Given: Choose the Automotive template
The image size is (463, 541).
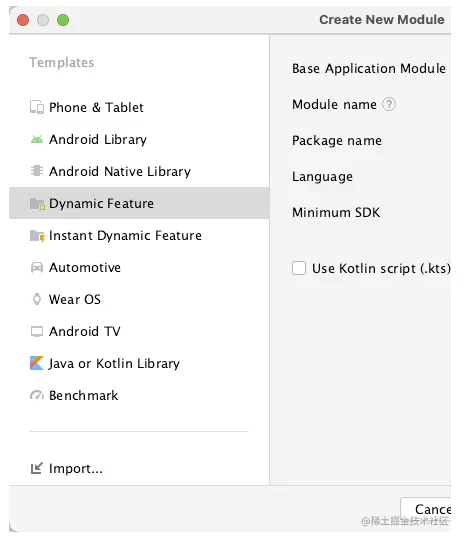Looking at the screenshot, I should [x=139, y=267].
